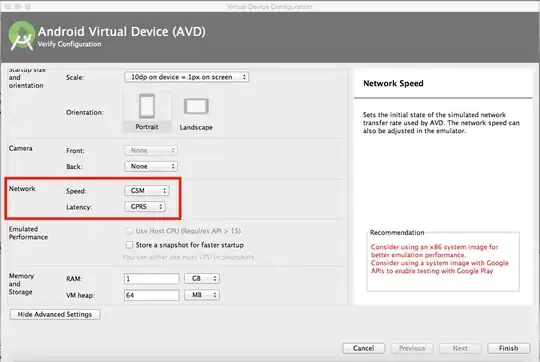Click the Previous button
Viewport: 540px width, 362px height.
412,348
